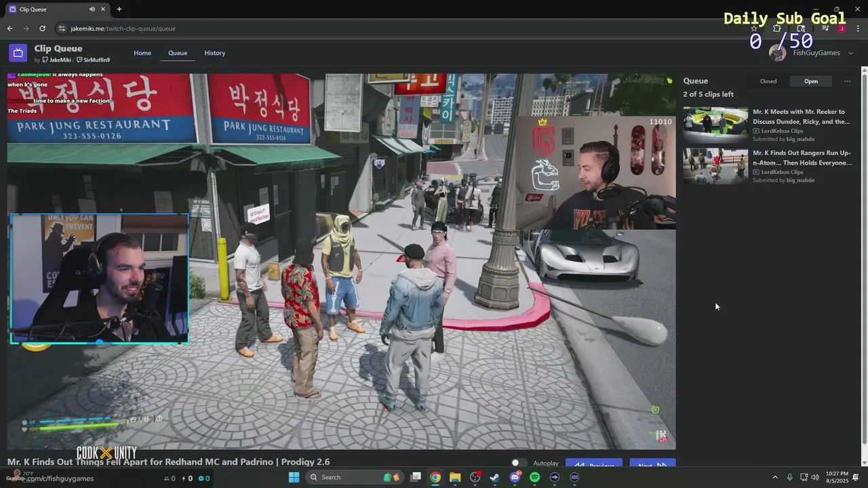Set queue status to Open
Image resolution: width=868 pixels, height=488 pixels.
pos(811,81)
